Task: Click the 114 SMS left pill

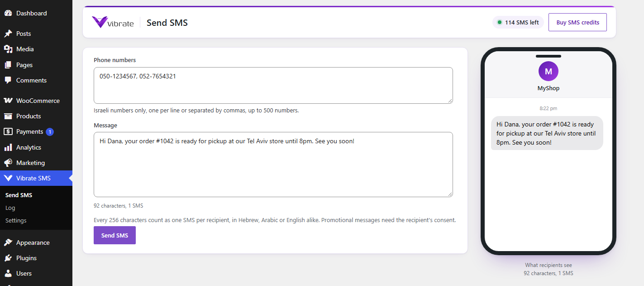Action: pyautogui.click(x=518, y=22)
